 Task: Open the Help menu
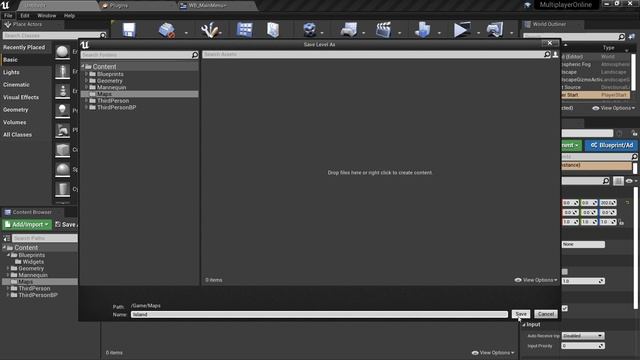tap(69, 16)
